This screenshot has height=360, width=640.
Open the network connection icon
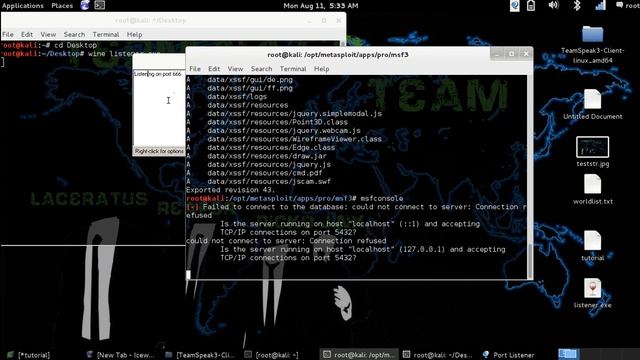point(600,5)
